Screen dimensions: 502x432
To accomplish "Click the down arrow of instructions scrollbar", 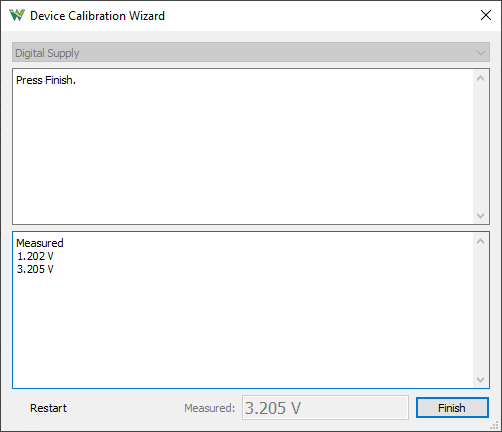I will 480,216.
